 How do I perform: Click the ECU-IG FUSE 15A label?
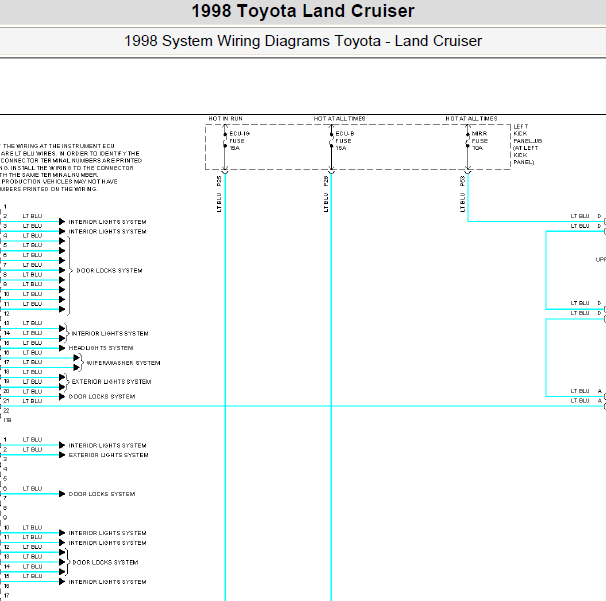pos(239,141)
